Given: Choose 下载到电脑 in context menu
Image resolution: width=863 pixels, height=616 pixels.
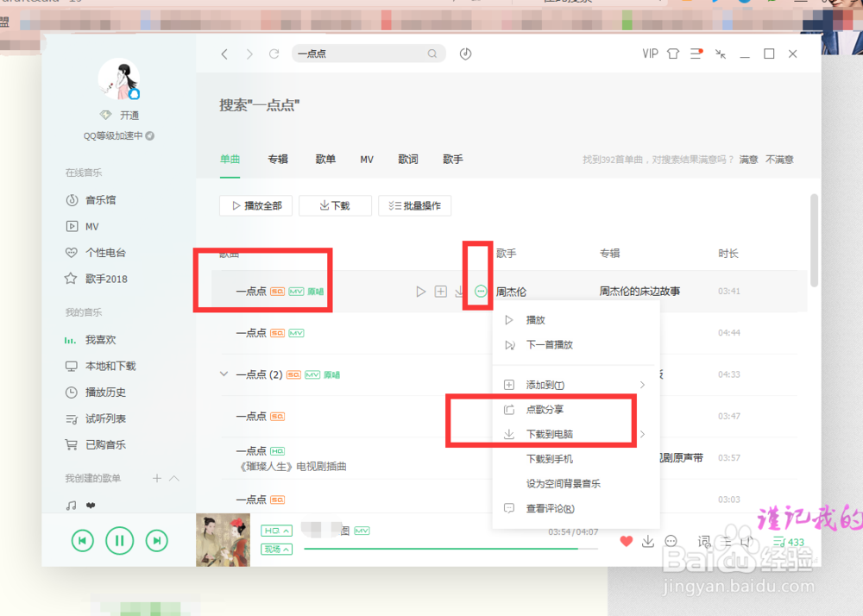Looking at the screenshot, I should point(576,435).
